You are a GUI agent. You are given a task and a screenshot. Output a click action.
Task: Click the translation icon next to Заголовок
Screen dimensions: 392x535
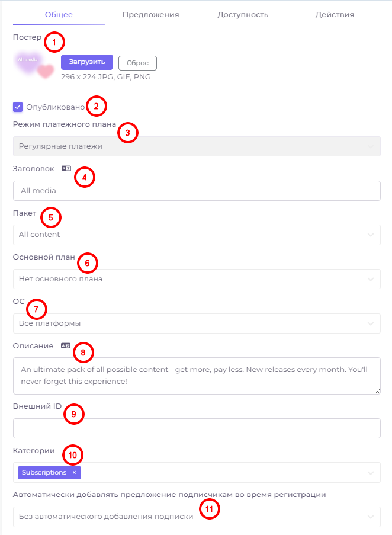(x=66, y=168)
